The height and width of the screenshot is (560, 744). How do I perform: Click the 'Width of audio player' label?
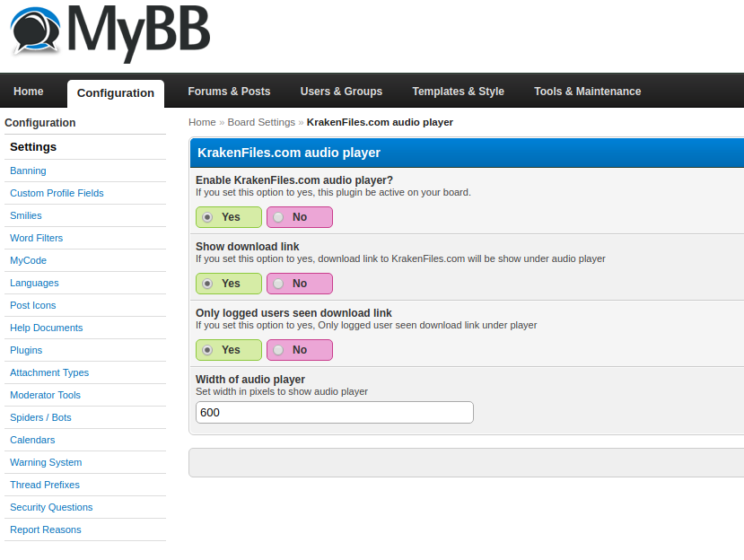250,380
